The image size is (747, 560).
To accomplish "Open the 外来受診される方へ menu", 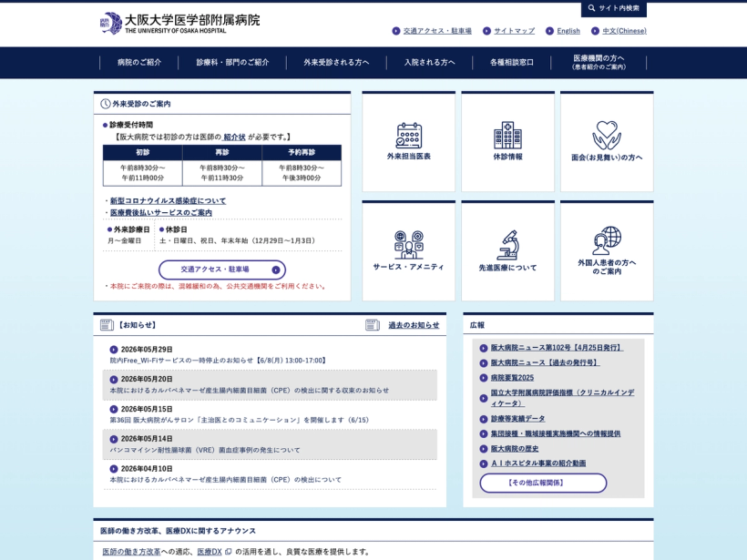I will [336, 63].
